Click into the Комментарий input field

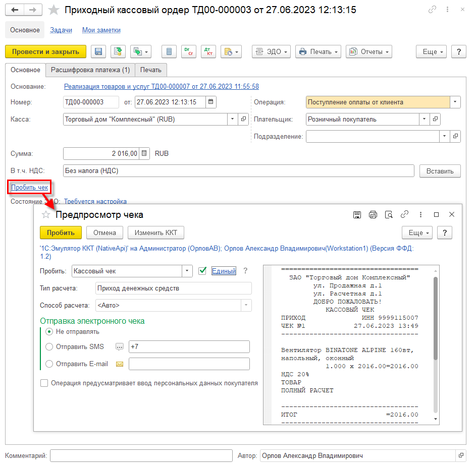tap(141, 455)
